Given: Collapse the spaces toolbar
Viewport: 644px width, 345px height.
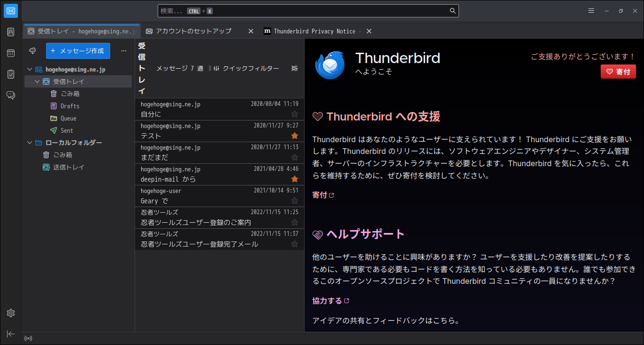Looking at the screenshot, I should pos(11,334).
